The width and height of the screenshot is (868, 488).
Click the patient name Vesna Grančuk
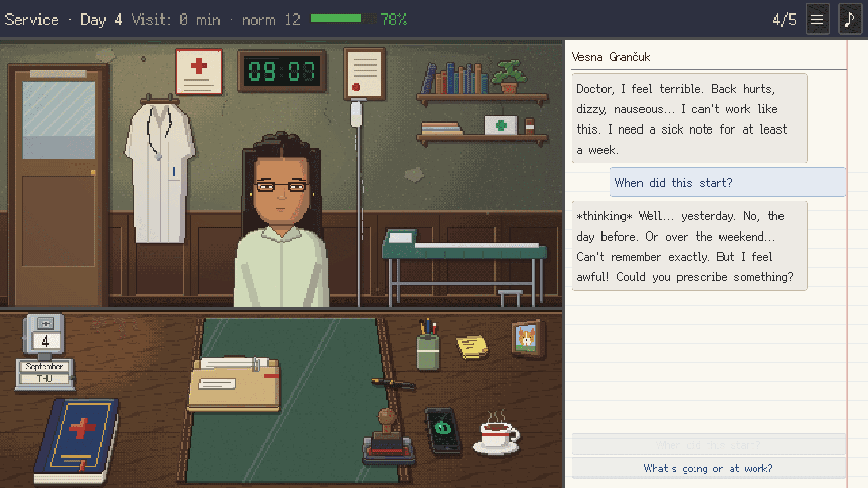pos(611,57)
